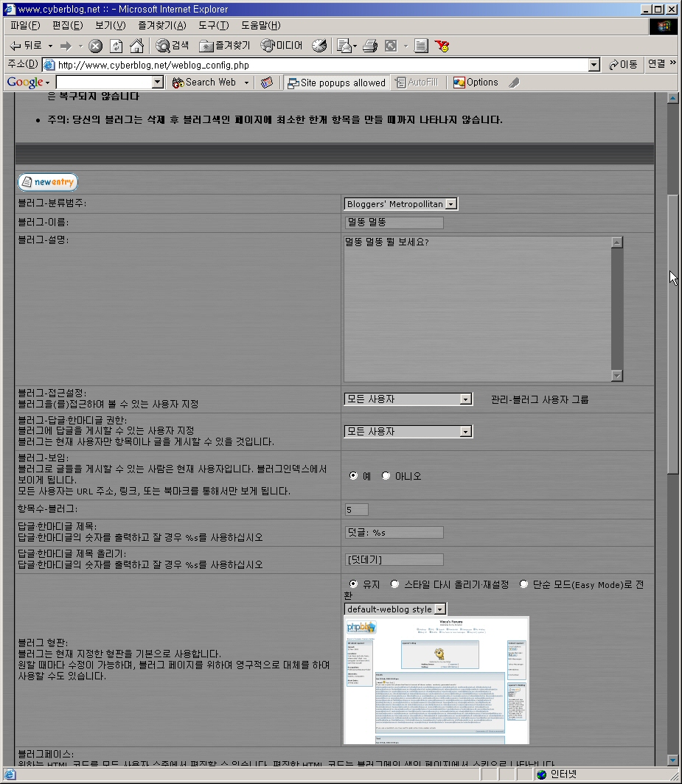This screenshot has height=784, width=682.
Task: Open the Bloggers' Metropolitan category dropdown
Action: point(400,204)
